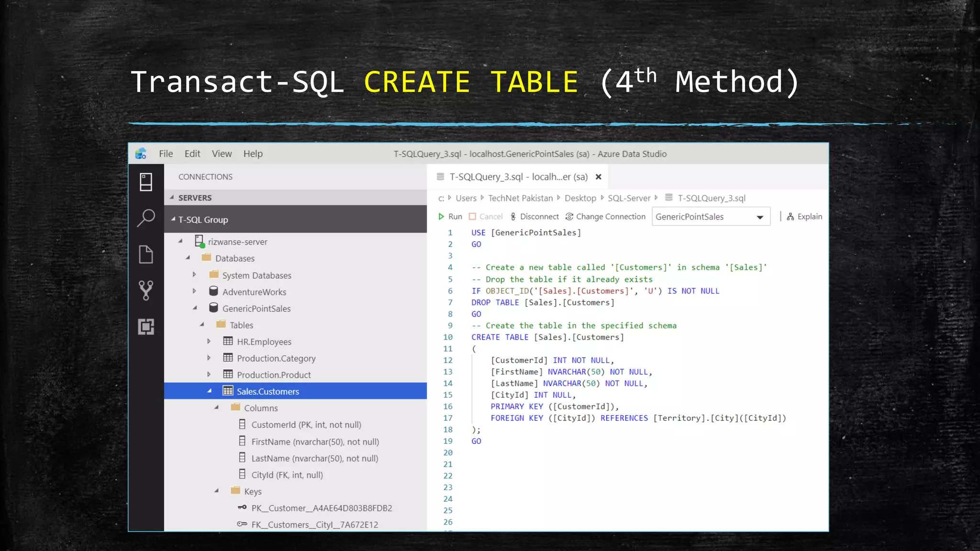Click the Change Connection icon
980x551 pixels.
click(569, 217)
